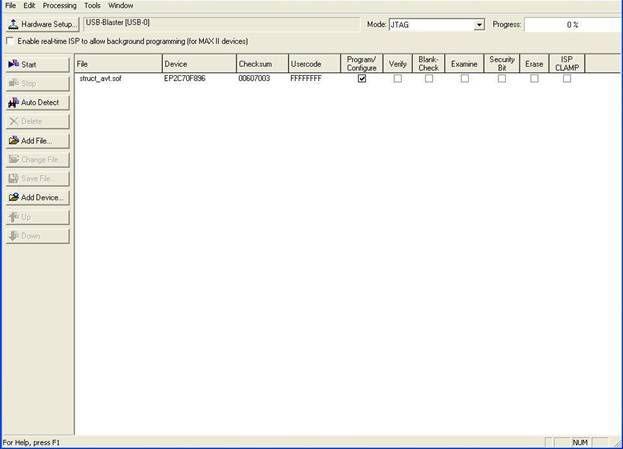Screen dimensions: 623x449
Task: Open the Tools menu
Action: tap(92, 5)
